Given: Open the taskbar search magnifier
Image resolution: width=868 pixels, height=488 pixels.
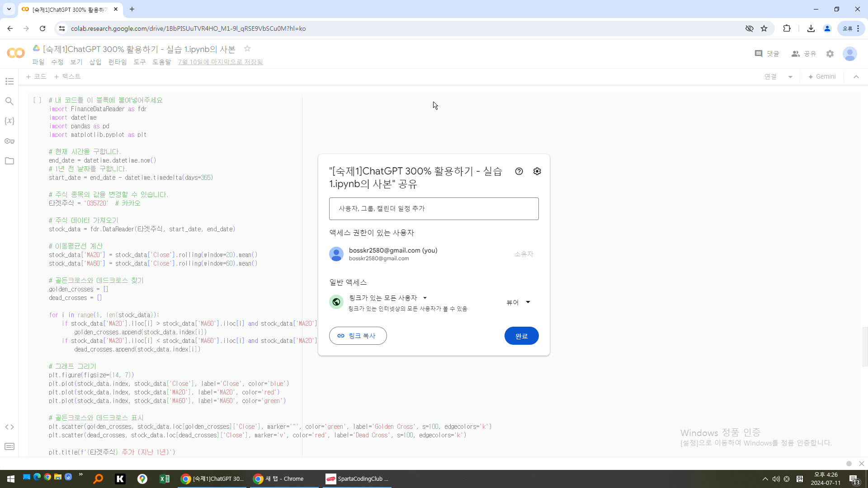Looking at the screenshot, I should tap(98, 479).
